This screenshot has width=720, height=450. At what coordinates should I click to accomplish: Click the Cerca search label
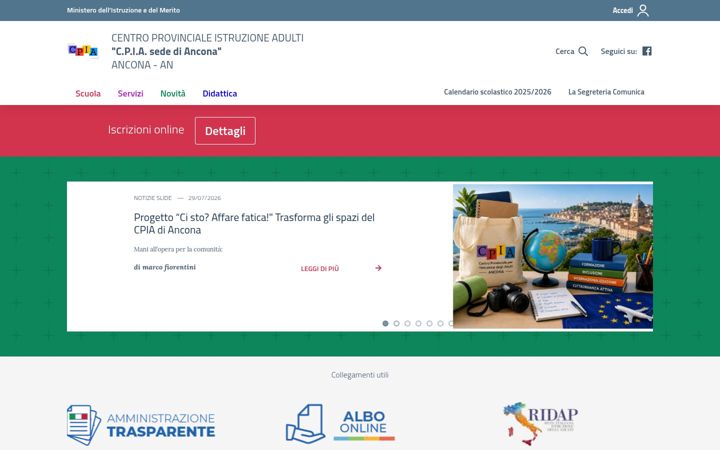pyautogui.click(x=565, y=51)
